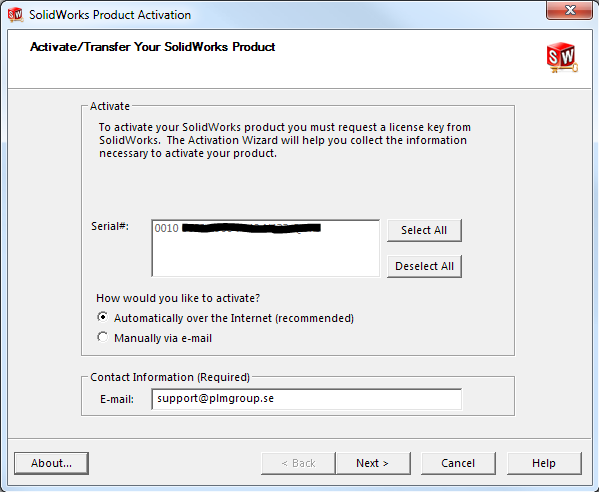Select the serial number entry starting with 0010
599x492 pixels.
(x=237, y=228)
